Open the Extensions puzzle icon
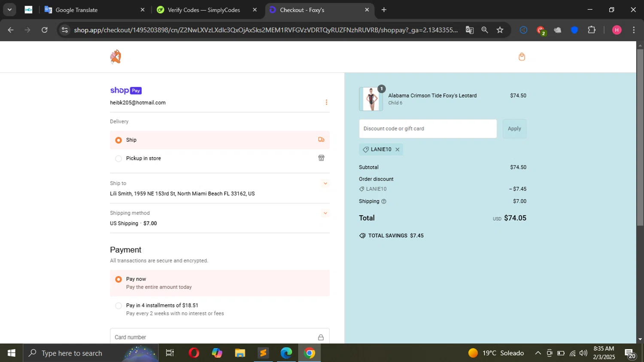The width and height of the screenshot is (644, 362). [x=592, y=30]
